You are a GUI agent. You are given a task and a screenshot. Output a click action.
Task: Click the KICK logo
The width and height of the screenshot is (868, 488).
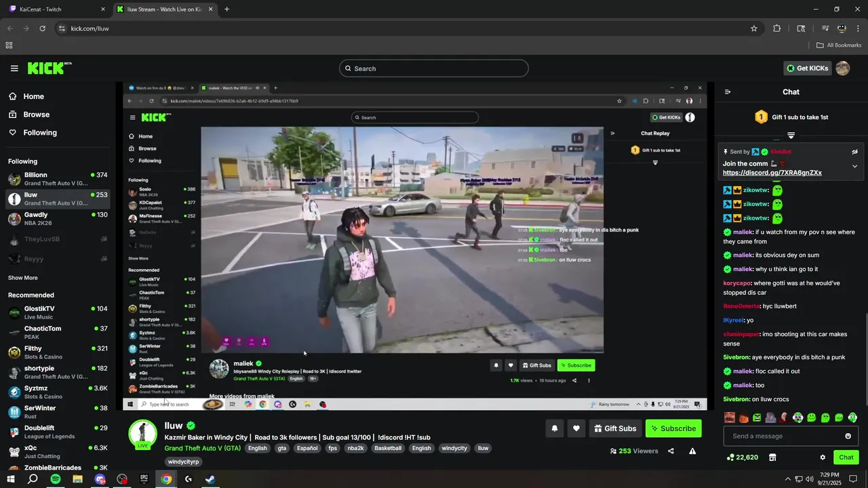tap(49, 68)
